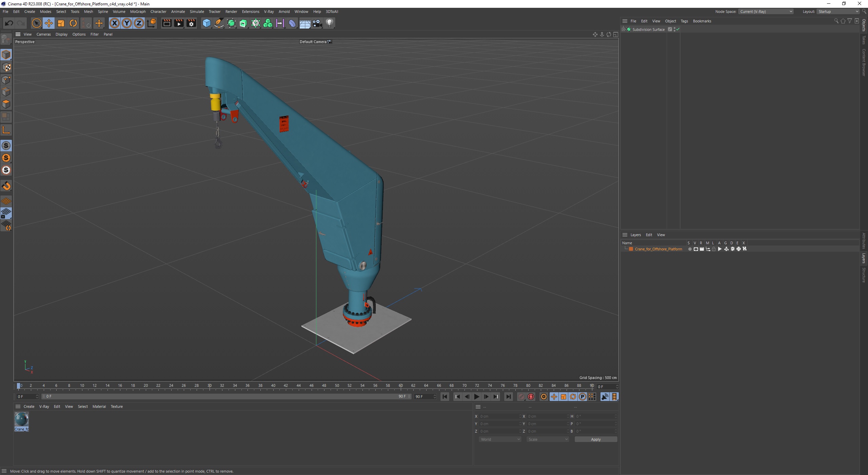Screen dimensions: 868x475
Task: Click the Undo arrow icon
Action: coord(9,23)
